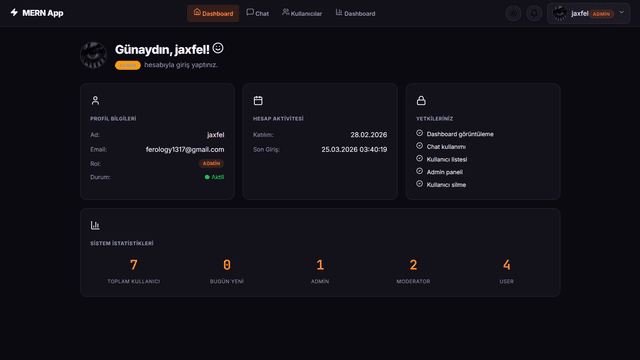The image size is (640, 360).
Task: Click the Admin count 1
Action: (x=320, y=265)
